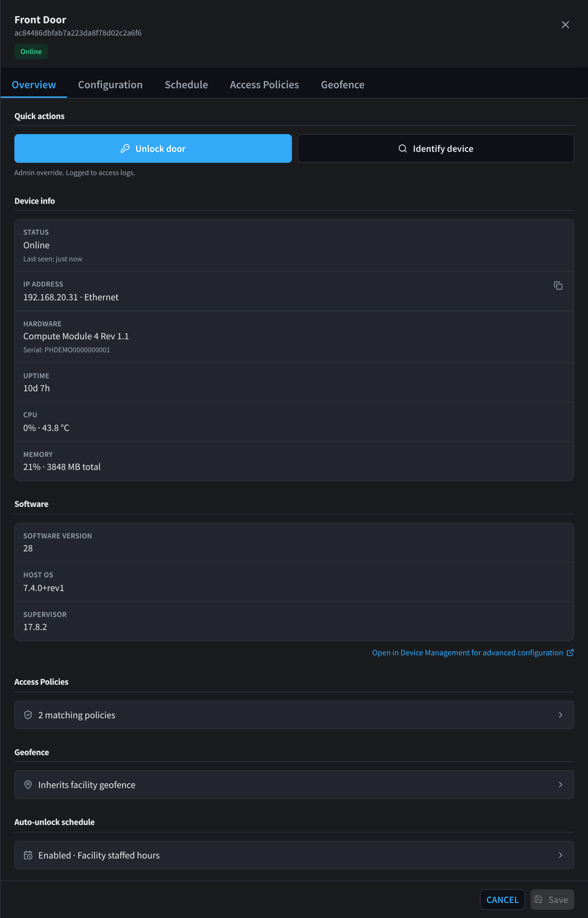
Task: Copy the IP address icon
Action: pos(558,285)
